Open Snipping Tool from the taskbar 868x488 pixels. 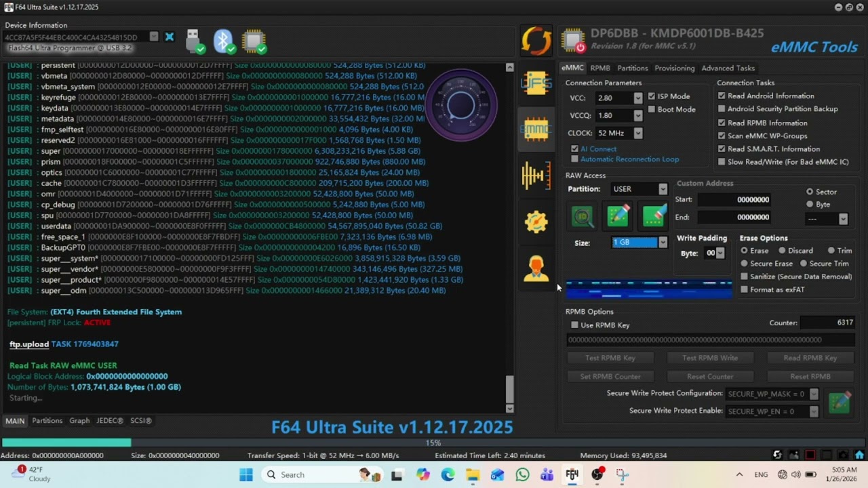click(x=622, y=474)
